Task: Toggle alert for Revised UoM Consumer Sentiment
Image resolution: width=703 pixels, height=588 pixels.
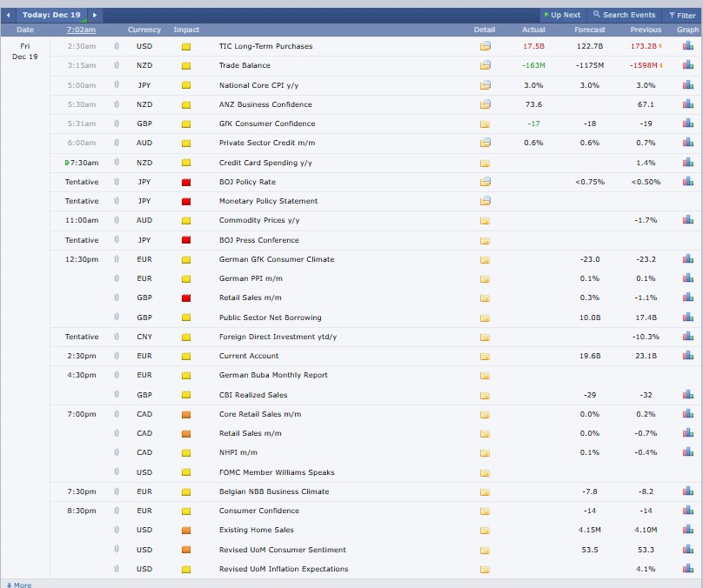Action: point(117,550)
